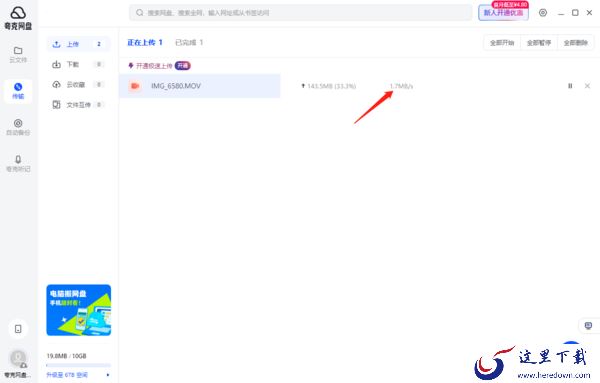600x383 pixels.
Task: Click the count badge 2 beside 上传
Action: (99, 44)
